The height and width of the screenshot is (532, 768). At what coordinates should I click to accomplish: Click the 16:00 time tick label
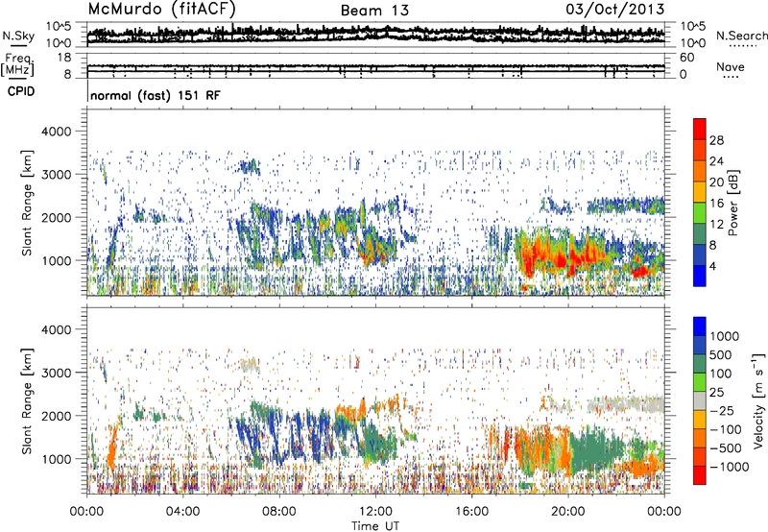(471, 512)
